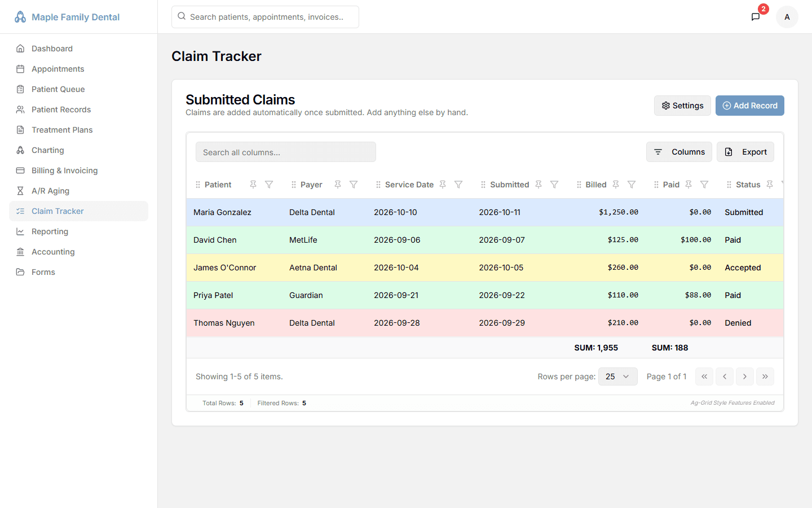This screenshot has width=812, height=508.
Task: Go to next page of results
Action: point(745,376)
